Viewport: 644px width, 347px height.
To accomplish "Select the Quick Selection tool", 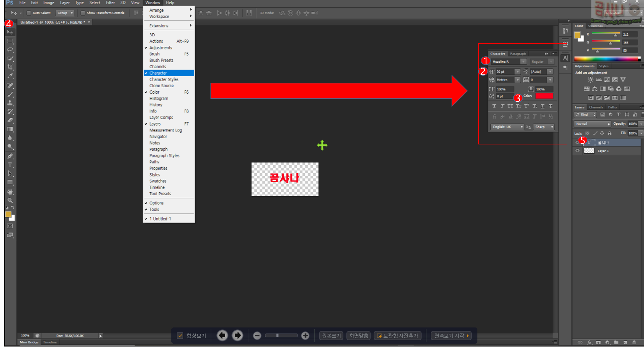I will [10, 58].
